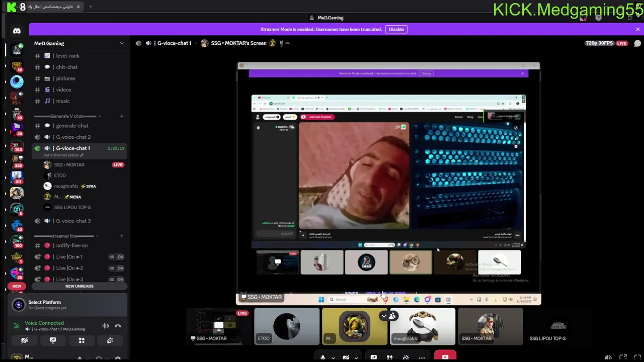
Task: Share screen from bottom call controls
Action: (373, 357)
